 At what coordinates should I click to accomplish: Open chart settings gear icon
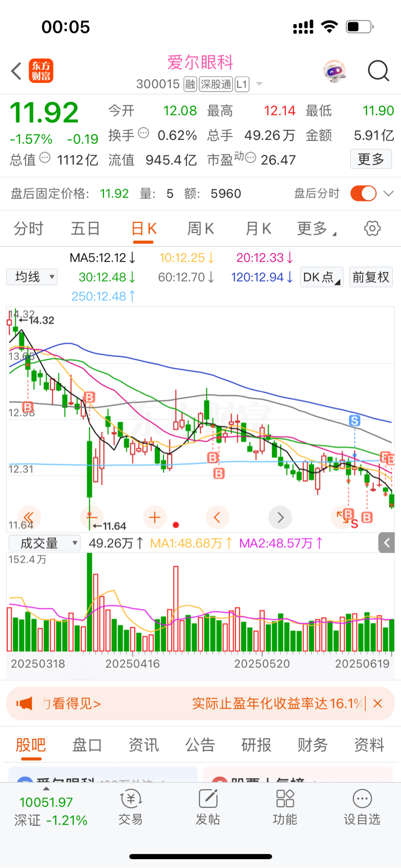tap(372, 228)
